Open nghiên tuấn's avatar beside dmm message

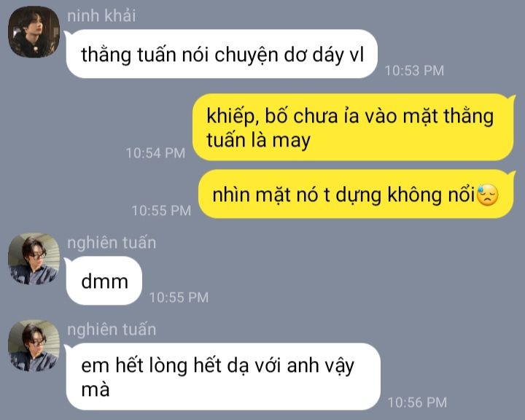pyautogui.click(x=34, y=259)
